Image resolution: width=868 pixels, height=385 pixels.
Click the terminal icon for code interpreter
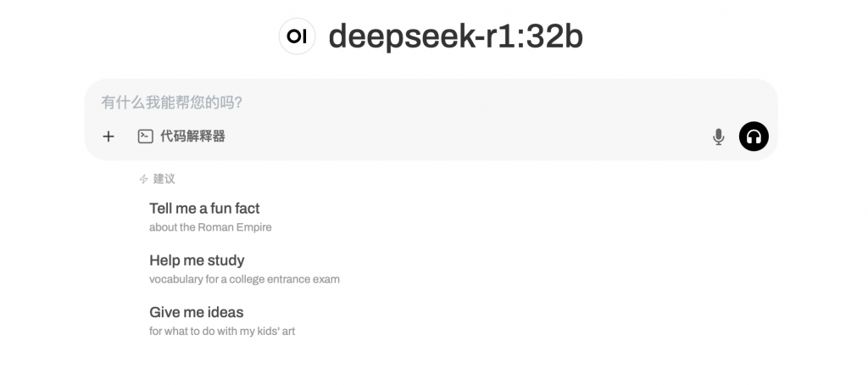point(146,137)
